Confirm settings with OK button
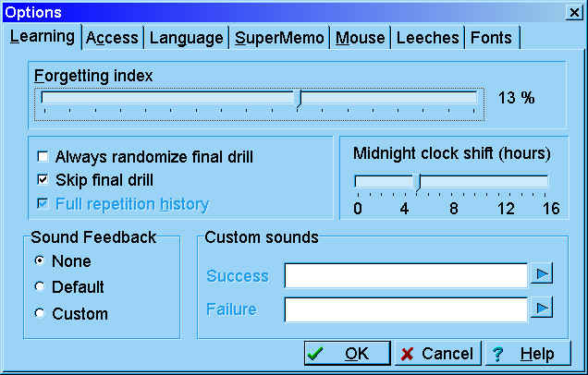The height and width of the screenshot is (375, 588). coord(346,354)
